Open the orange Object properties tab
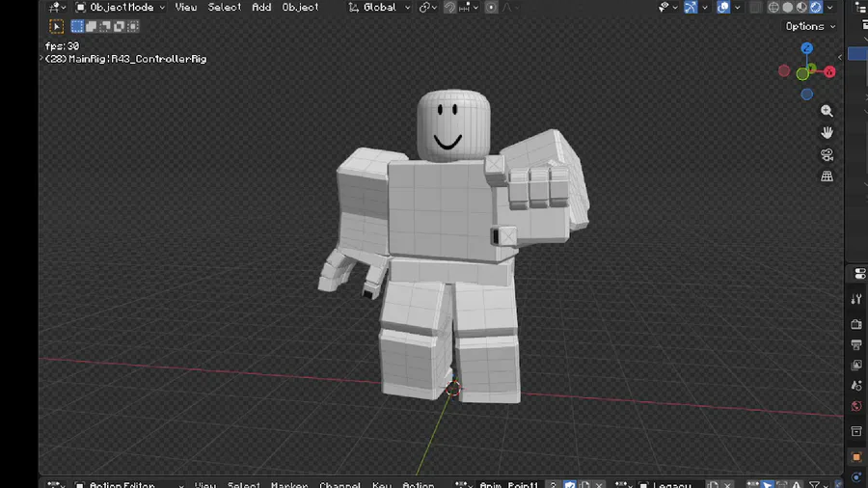The image size is (868, 488). click(857, 457)
